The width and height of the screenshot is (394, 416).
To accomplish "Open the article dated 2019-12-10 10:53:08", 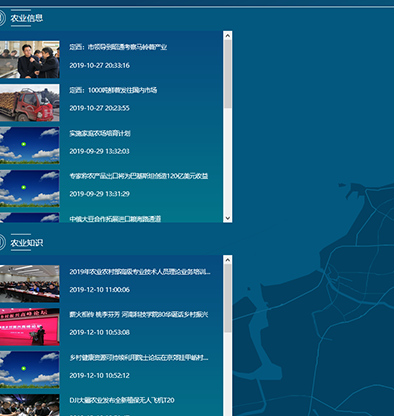I will click(139, 314).
